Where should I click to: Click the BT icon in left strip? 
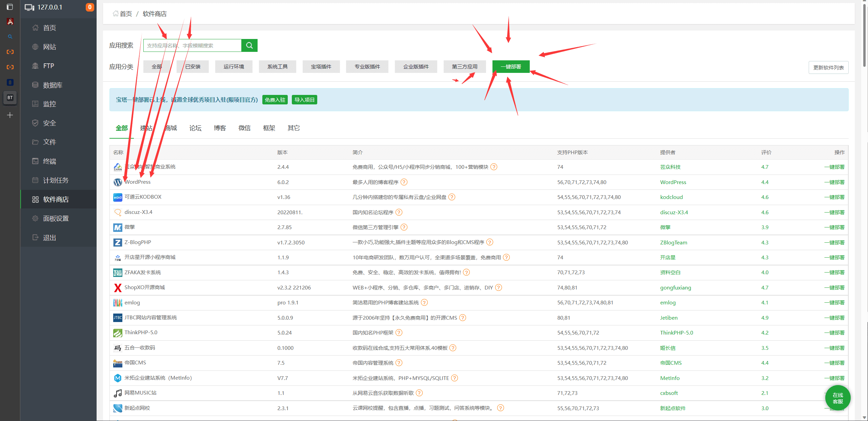pyautogui.click(x=10, y=98)
